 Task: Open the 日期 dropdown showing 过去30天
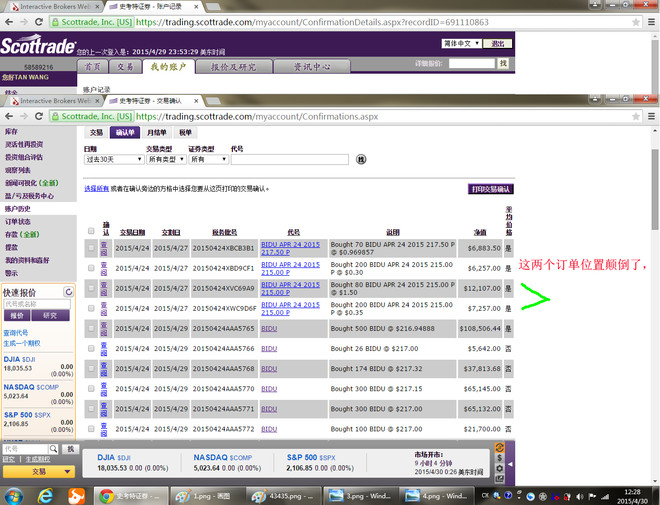click(114, 159)
